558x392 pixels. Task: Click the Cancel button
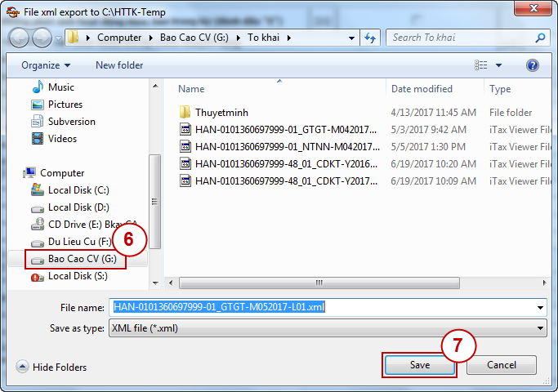(x=500, y=365)
